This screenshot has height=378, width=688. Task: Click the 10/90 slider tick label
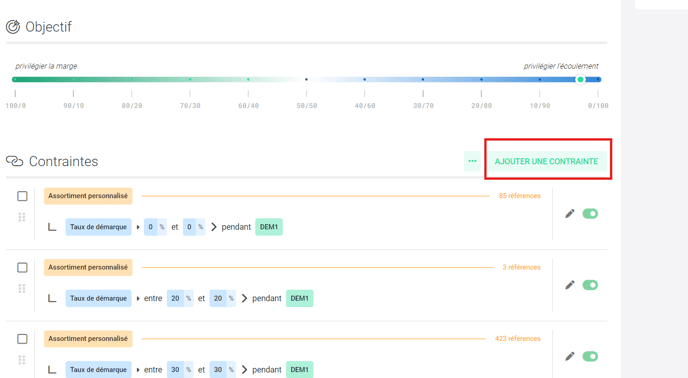pyautogui.click(x=540, y=106)
